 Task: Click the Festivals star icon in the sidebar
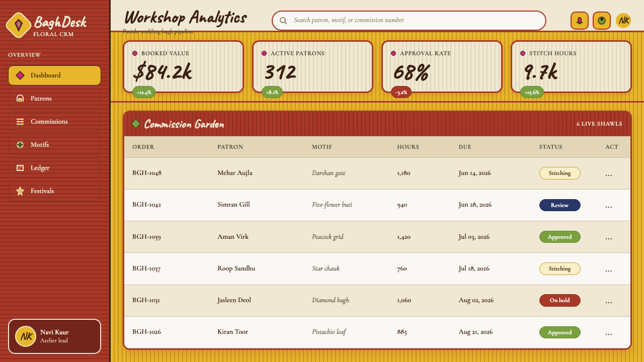[20, 191]
